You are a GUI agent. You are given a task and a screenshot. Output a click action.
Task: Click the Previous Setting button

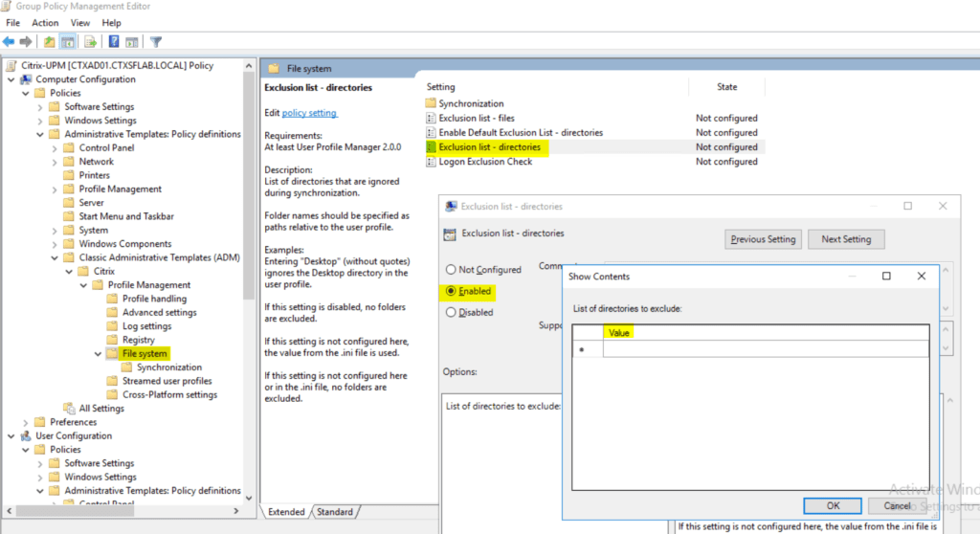763,239
